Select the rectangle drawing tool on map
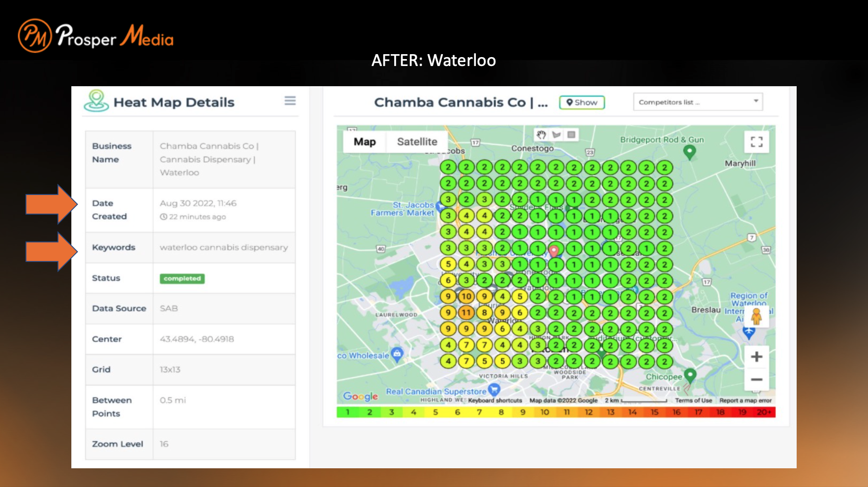Viewport: 868px width, 487px height. click(571, 135)
